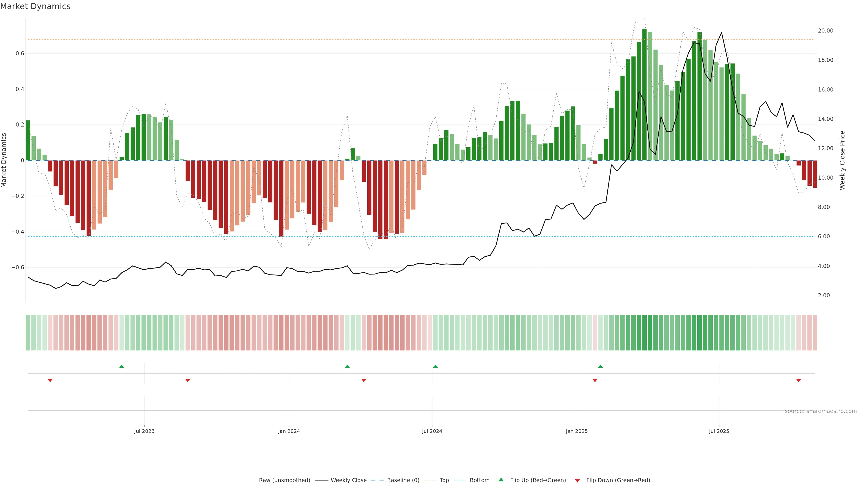868x488 pixels.
Task: Click the leftmost red Flip Down triangle marker
Action: [50, 380]
